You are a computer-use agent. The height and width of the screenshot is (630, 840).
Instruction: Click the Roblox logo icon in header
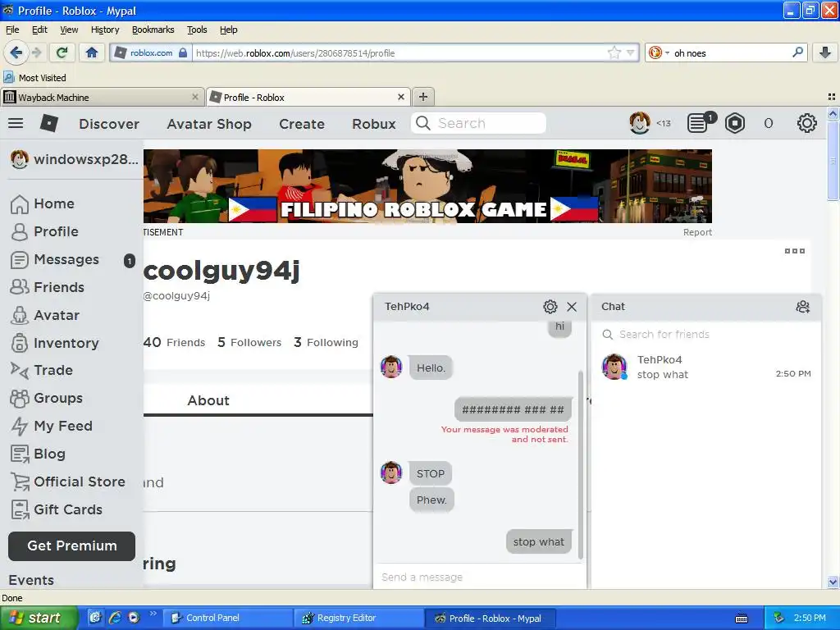pos(48,124)
